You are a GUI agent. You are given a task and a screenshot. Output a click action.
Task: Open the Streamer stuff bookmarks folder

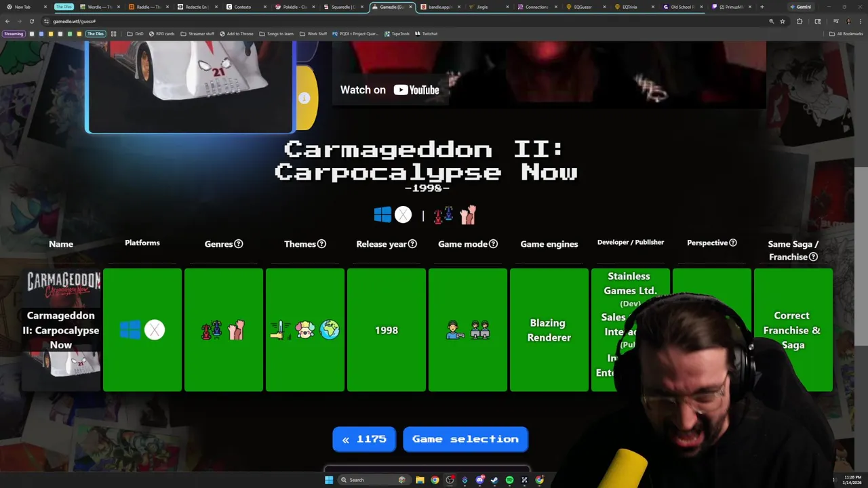tap(197, 33)
